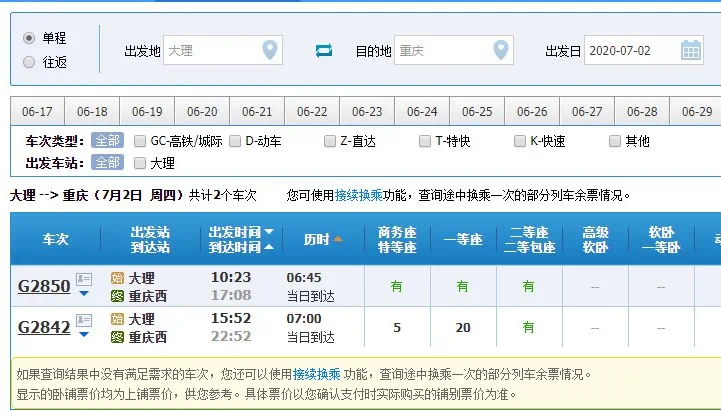Screen dimensions: 721x411
Task: Click the departure station location pin icon
Action: tap(270, 50)
